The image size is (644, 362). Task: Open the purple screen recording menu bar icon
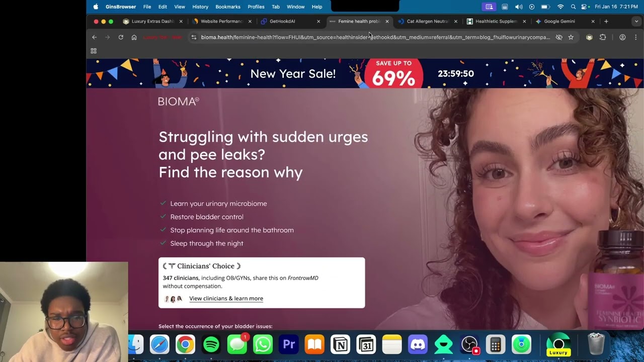pos(489,7)
